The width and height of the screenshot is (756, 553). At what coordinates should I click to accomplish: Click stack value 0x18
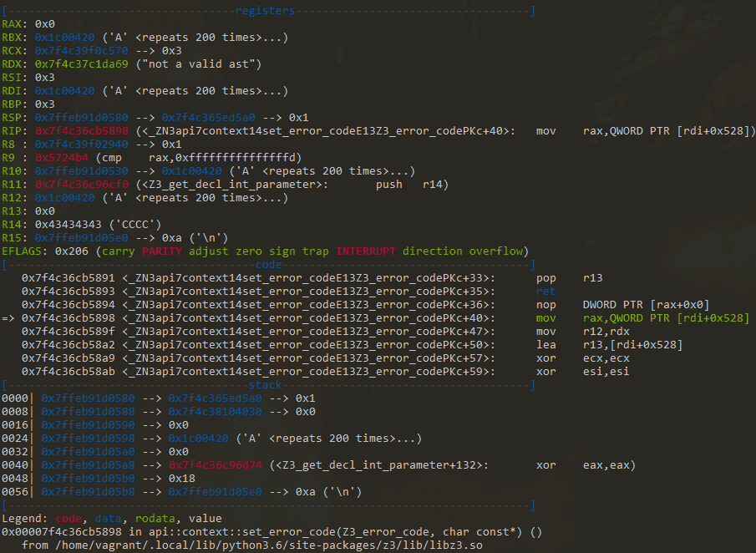pyautogui.click(x=182, y=479)
